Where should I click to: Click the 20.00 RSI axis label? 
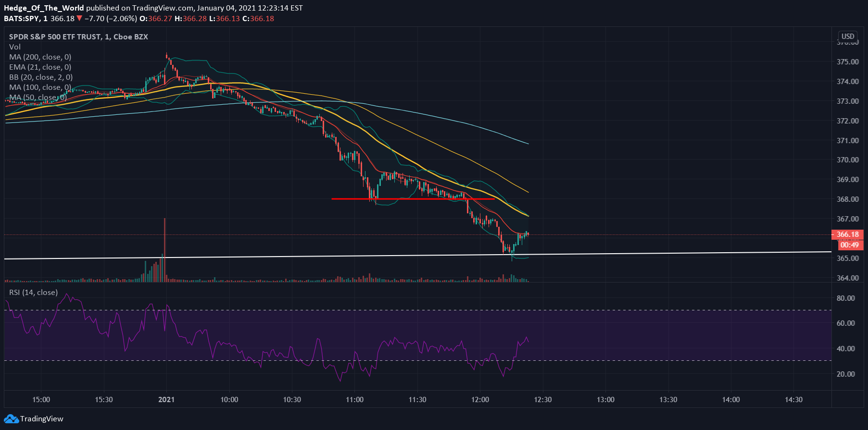[846, 374]
